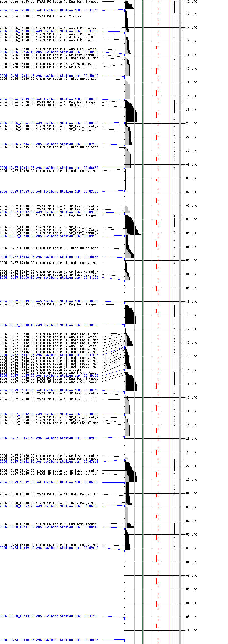Select the 2006.10.27_06:10:00 Wide Range Scan entry

[x=49, y=248]
